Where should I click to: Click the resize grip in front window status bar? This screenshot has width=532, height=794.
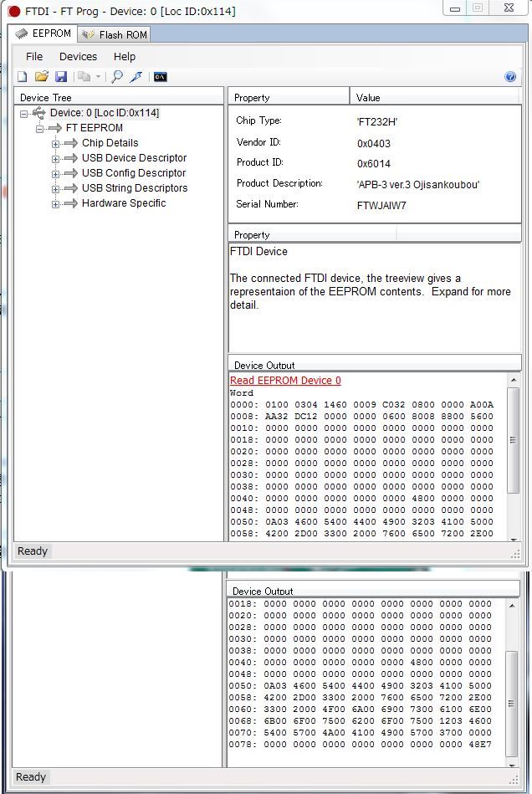[x=516, y=554]
